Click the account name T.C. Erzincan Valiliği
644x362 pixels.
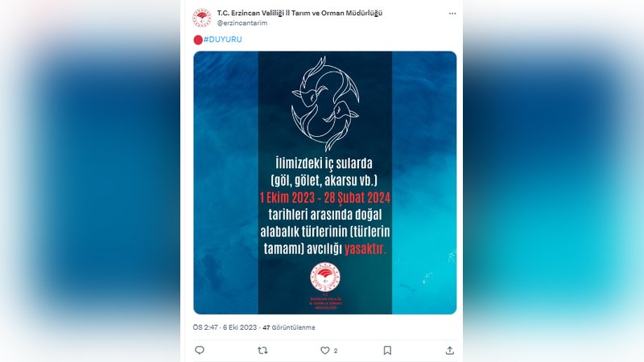(x=299, y=13)
